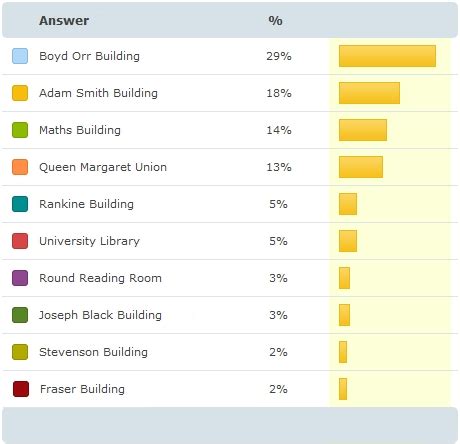Click the Boyd Orr Building 29% bar
The width and height of the screenshot is (460, 444).
click(387, 56)
